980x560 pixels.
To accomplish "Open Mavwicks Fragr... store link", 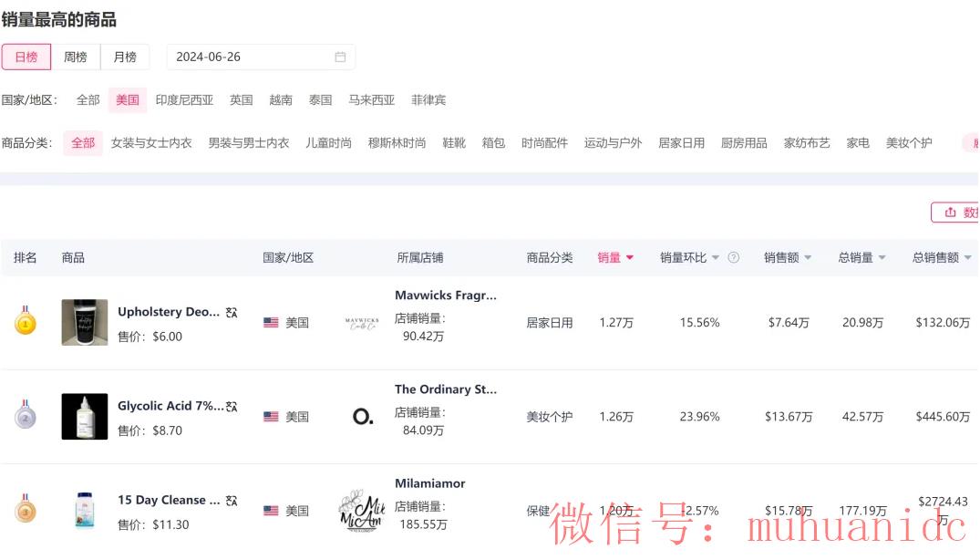I will (x=446, y=295).
